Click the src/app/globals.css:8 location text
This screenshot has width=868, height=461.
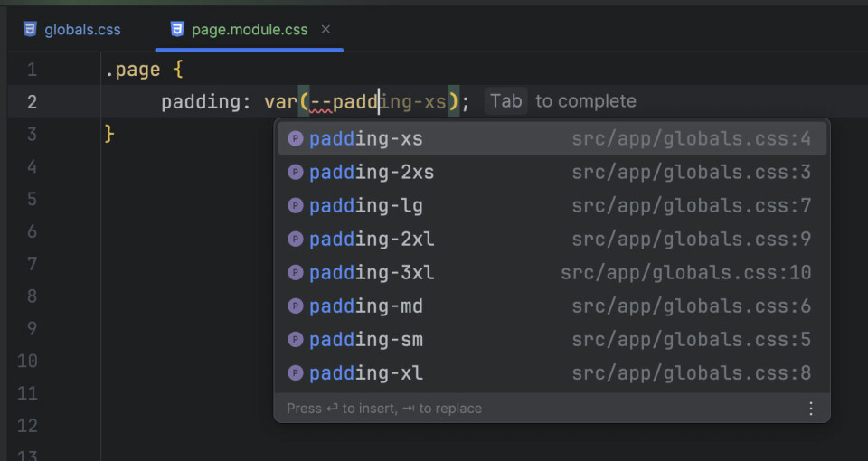click(x=692, y=373)
